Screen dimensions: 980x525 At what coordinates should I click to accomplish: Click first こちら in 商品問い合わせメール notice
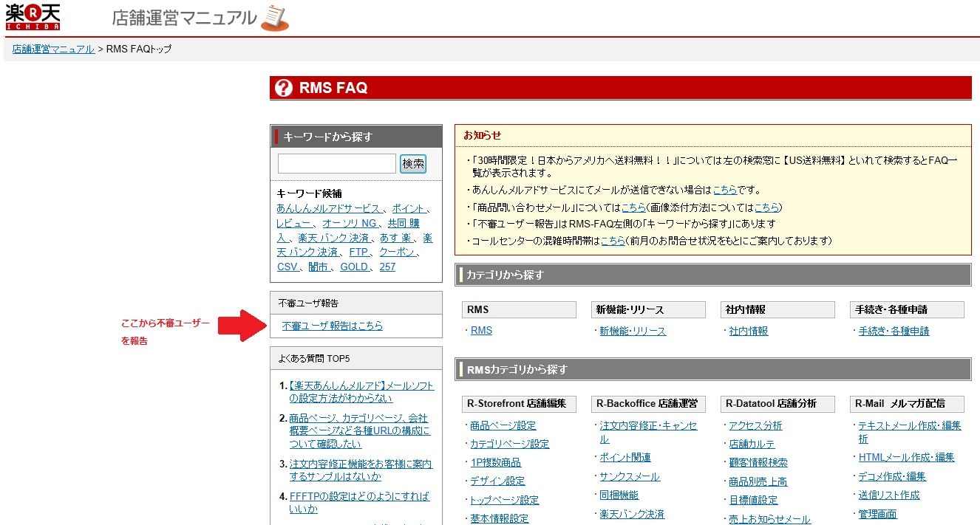pyautogui.click(x=633, y=207)
